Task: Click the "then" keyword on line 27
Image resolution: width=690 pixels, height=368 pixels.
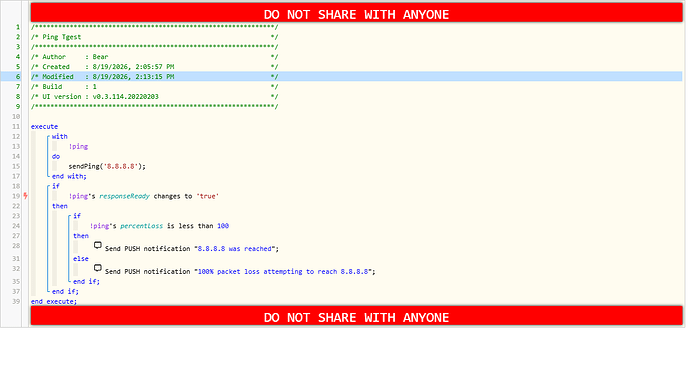Action: pos(81,236)
